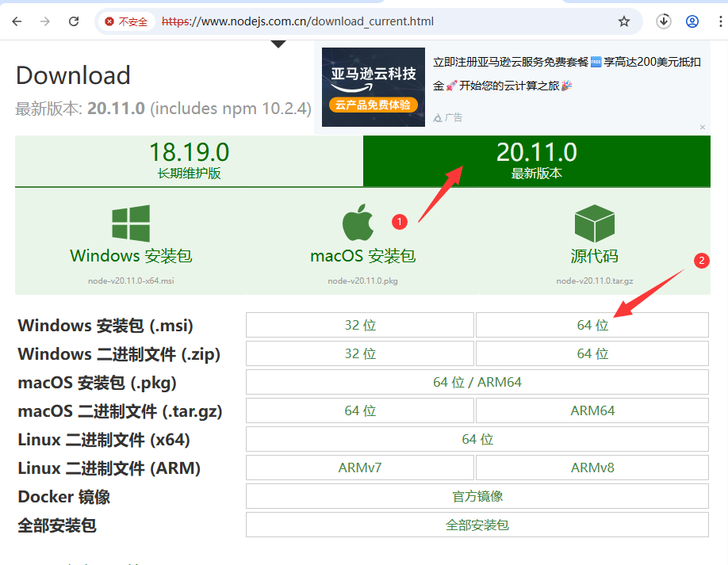Click the 亚马逊云科技 ad image

click(x=374, y=86)
